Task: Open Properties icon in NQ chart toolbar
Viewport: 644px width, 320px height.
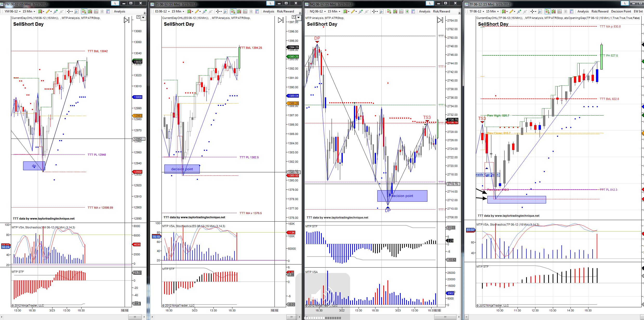Action: 413,11
